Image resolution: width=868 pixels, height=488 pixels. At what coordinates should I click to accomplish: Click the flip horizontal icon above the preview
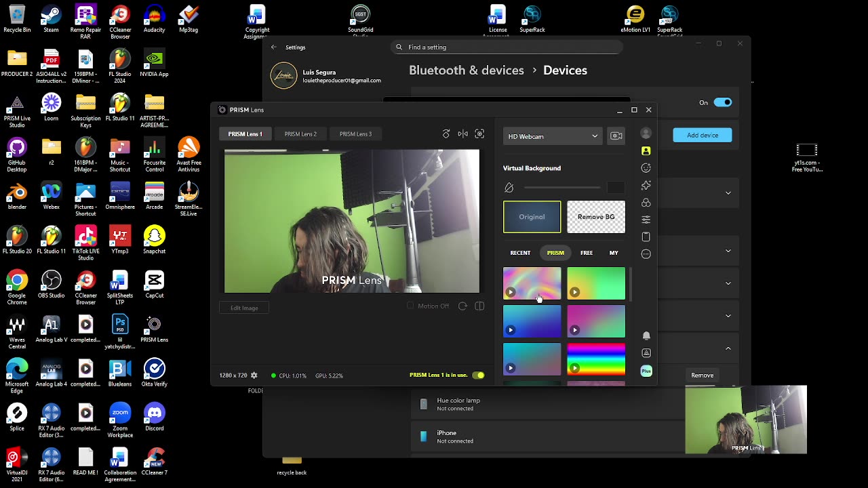coord(463,134)
